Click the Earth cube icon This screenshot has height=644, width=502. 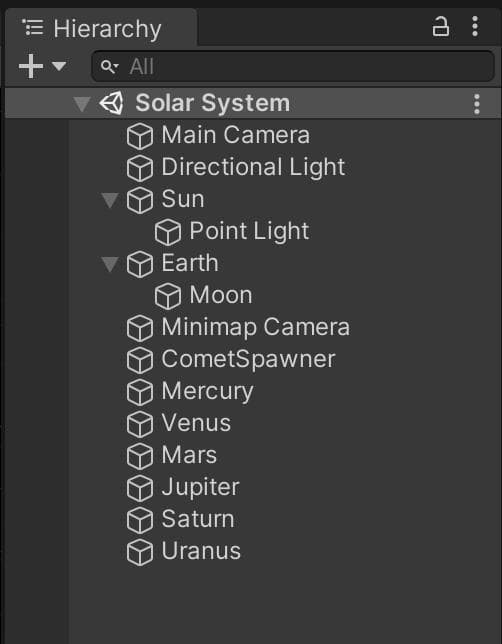140,264
